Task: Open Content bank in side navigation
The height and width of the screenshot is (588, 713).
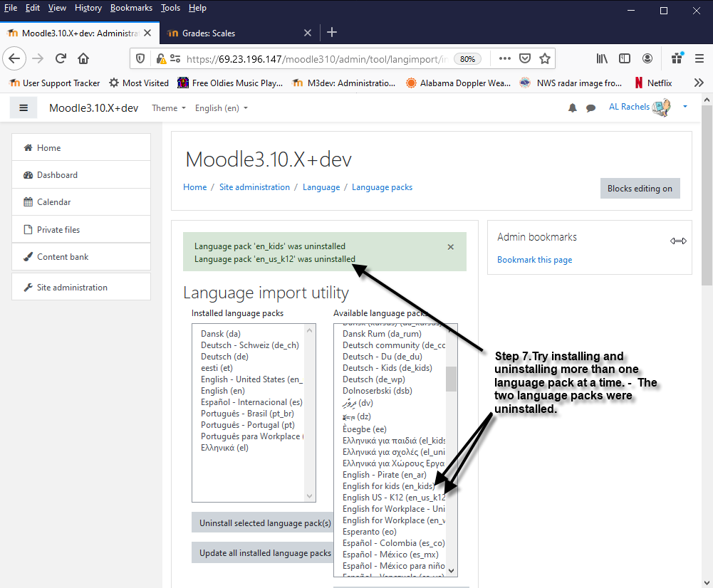Action: (81, 257)
